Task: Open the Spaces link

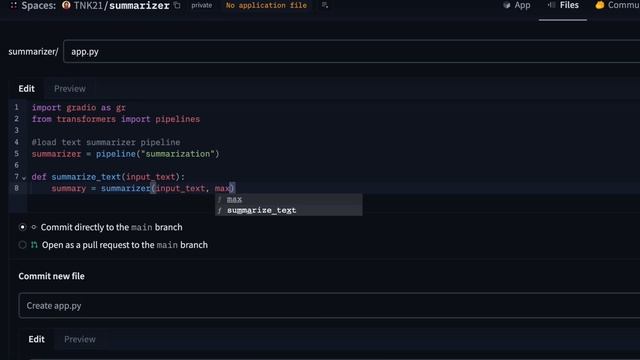Action: point(39,5)
